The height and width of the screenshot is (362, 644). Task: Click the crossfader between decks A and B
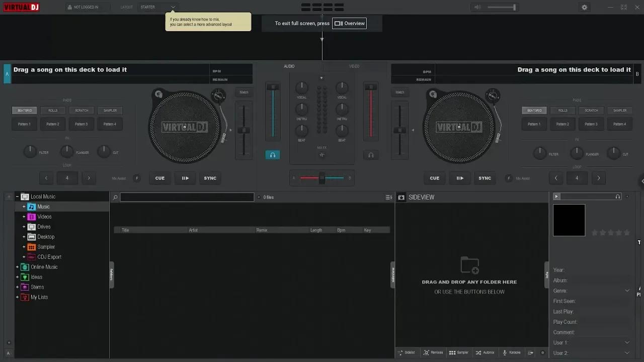(322, 177)
